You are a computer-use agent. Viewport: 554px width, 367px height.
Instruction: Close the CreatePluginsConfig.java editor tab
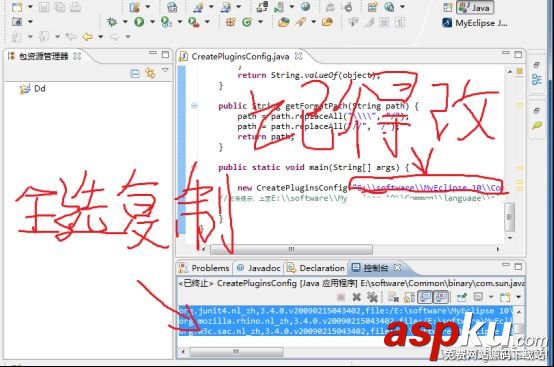coord(299,56)
